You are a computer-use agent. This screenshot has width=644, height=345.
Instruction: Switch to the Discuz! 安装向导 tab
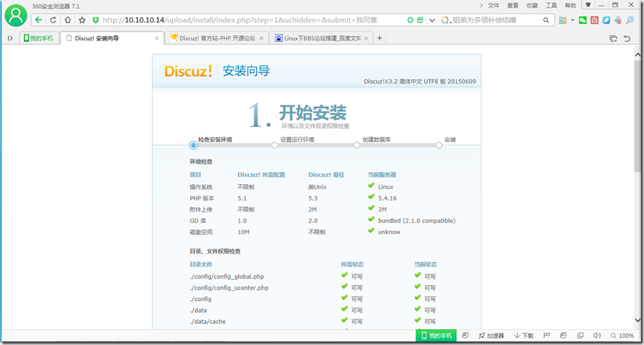(x=112, y=38)
